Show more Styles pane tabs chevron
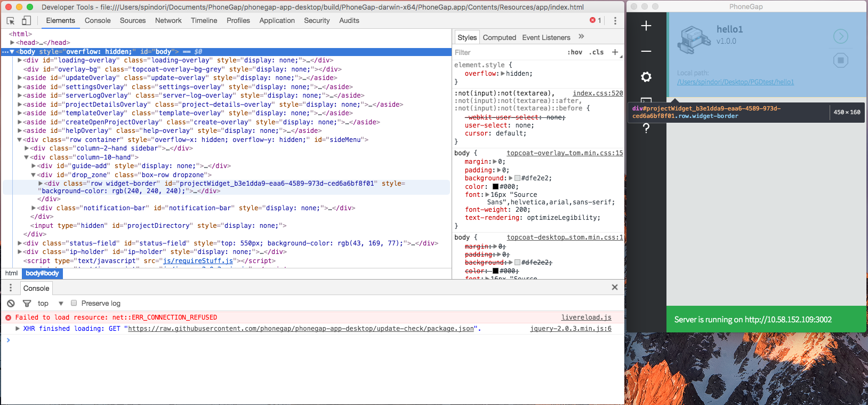This screenshot has height=405, width=868. [x=581, y=37]
